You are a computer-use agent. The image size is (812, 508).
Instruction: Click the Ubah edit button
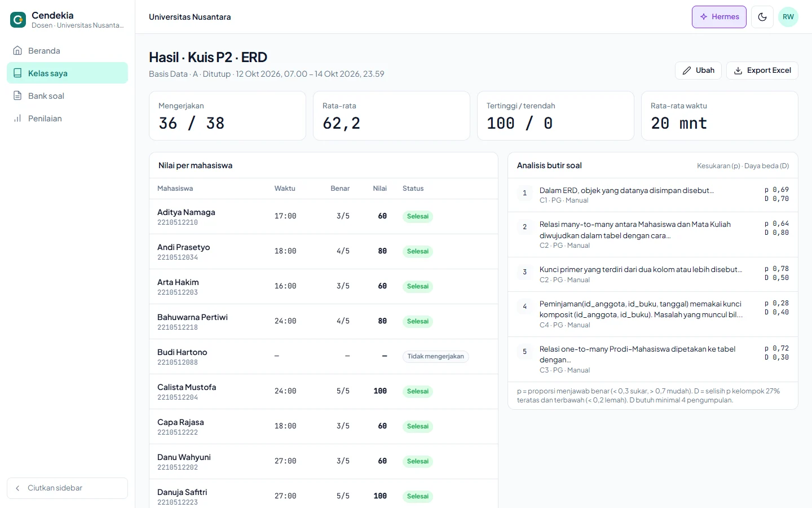pyautogui.click(x=698, y=71)
